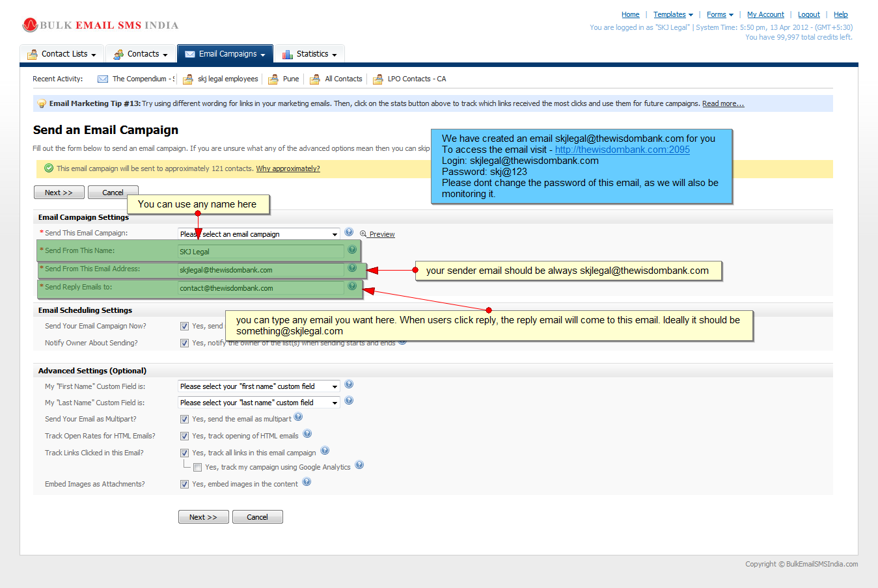Open the first name custom field dropdown
The image size is (878, 588).
tap(259, 386)
